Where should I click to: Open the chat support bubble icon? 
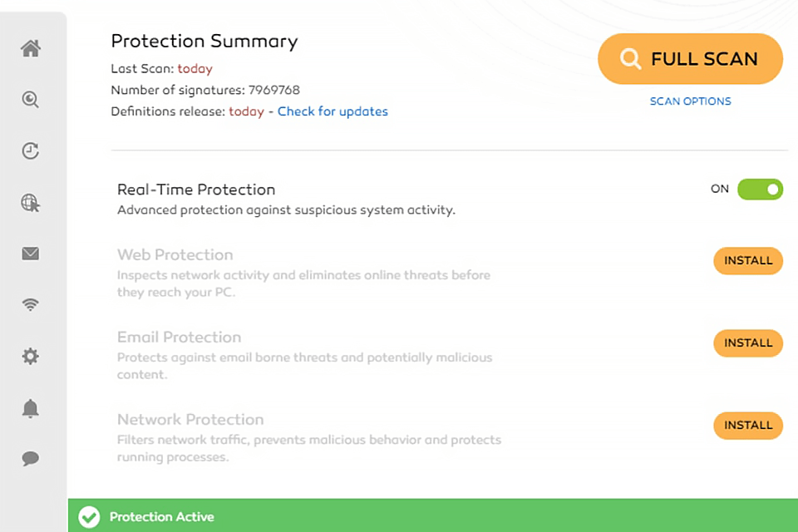[x=30, y=458]
